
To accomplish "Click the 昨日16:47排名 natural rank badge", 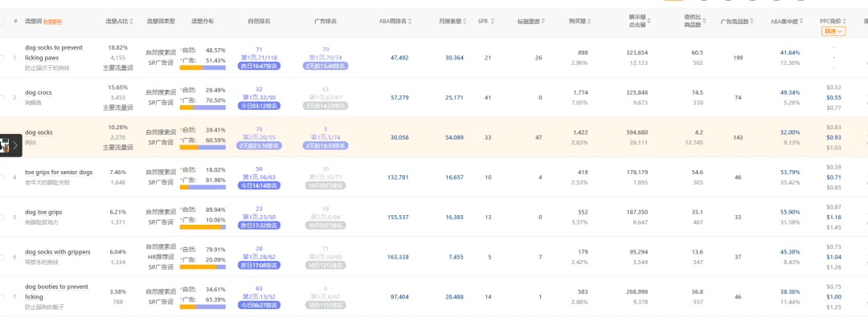I will click(x=259, y=66).
